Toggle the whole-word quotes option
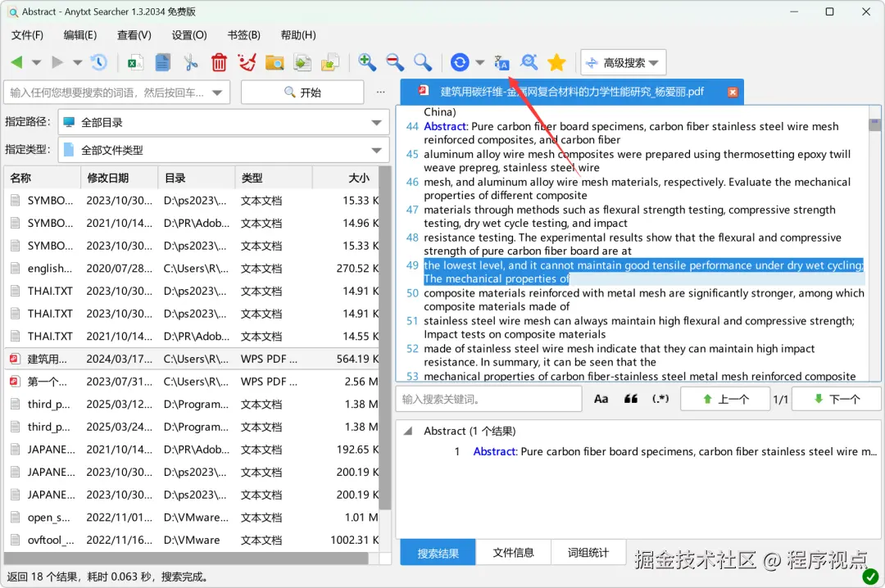Viewport: 885px width, 588px height. 630,399
